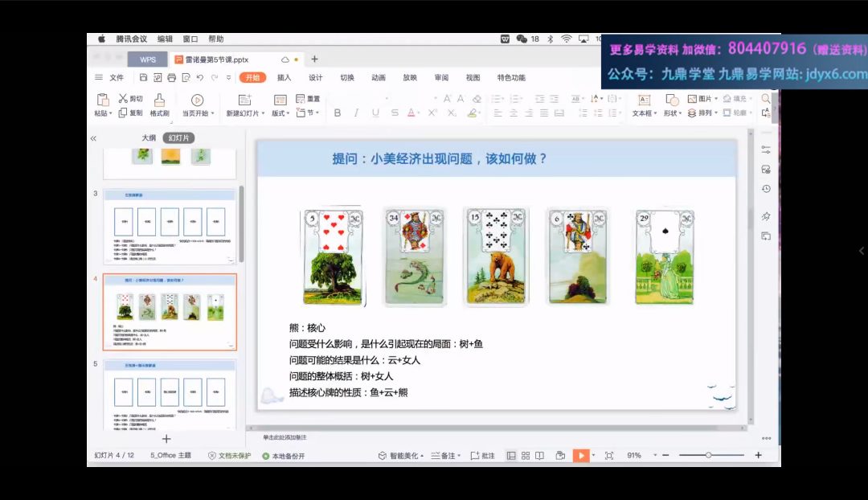Screen dimensions: 868x500
Task: Insert a text box (文本框)
Action: click(644, 100)
